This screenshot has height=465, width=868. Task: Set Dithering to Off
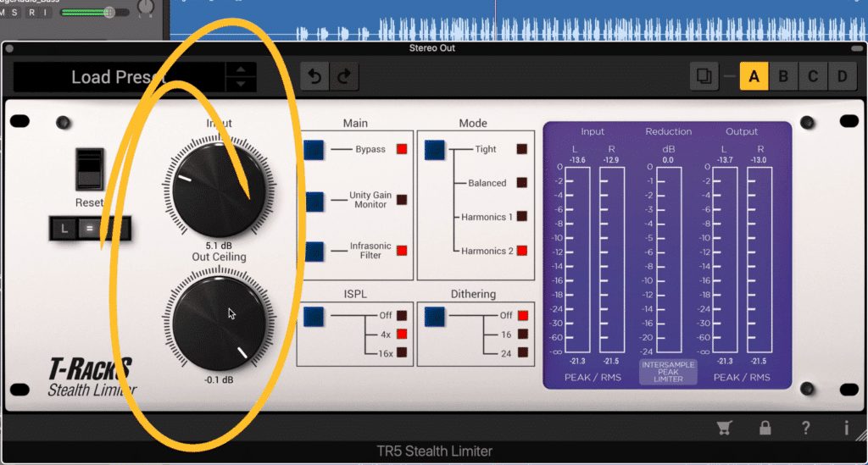[x=522, y=315]
